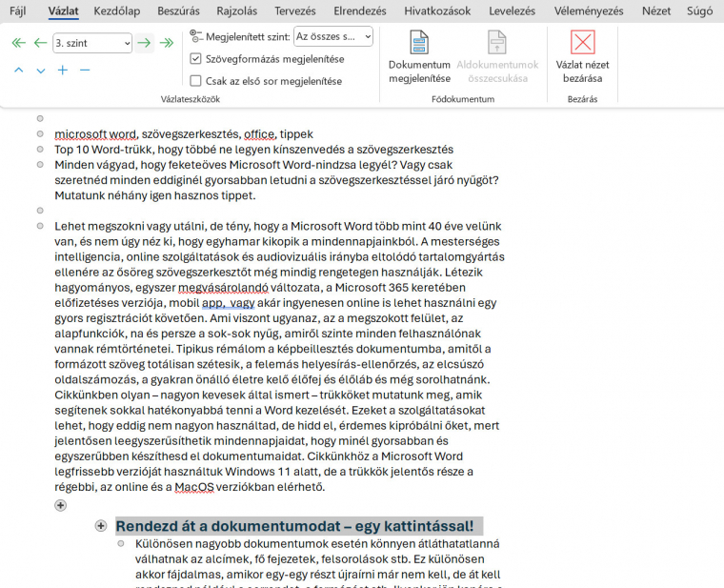Click the Demote single-right arrow
Image resolution: width=724 pixels, height=588 pixels.
point(144,43)
